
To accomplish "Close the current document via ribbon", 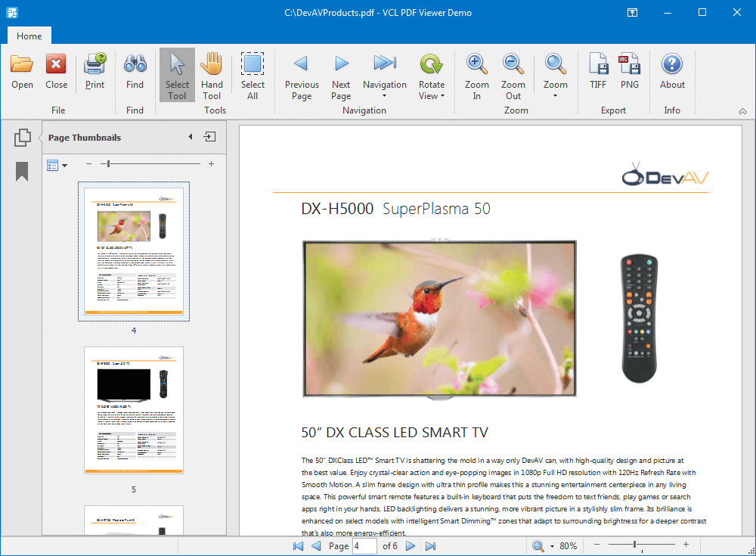I will [x=57, y=73].
